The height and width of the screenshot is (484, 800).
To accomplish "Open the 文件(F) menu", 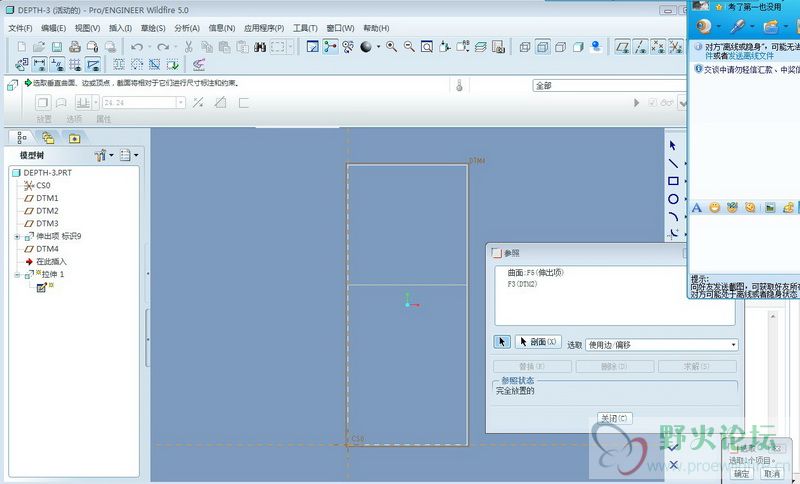I will 20,28.
